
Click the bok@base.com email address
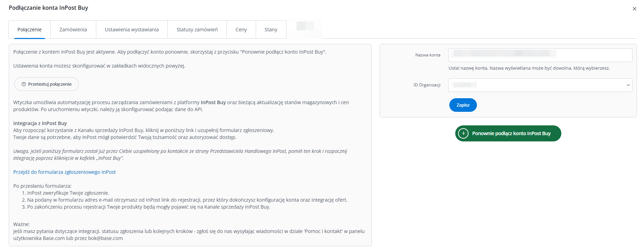click(105, 238)
